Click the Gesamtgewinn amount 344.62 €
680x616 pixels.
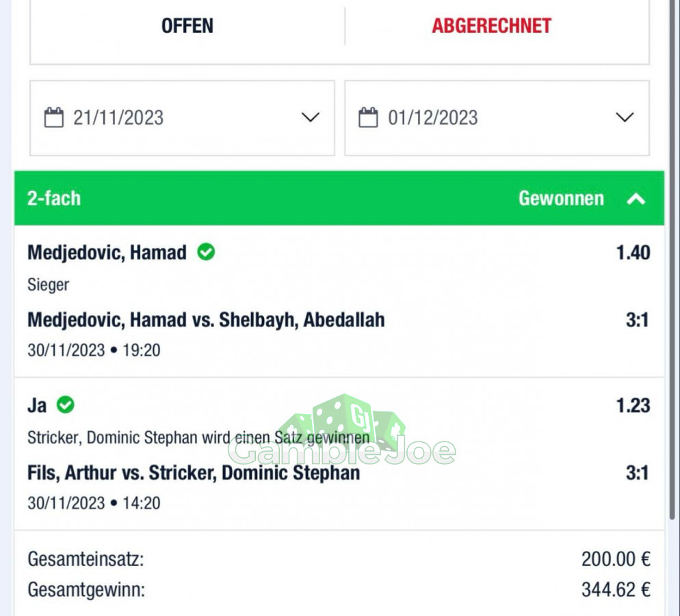[616, 590]
